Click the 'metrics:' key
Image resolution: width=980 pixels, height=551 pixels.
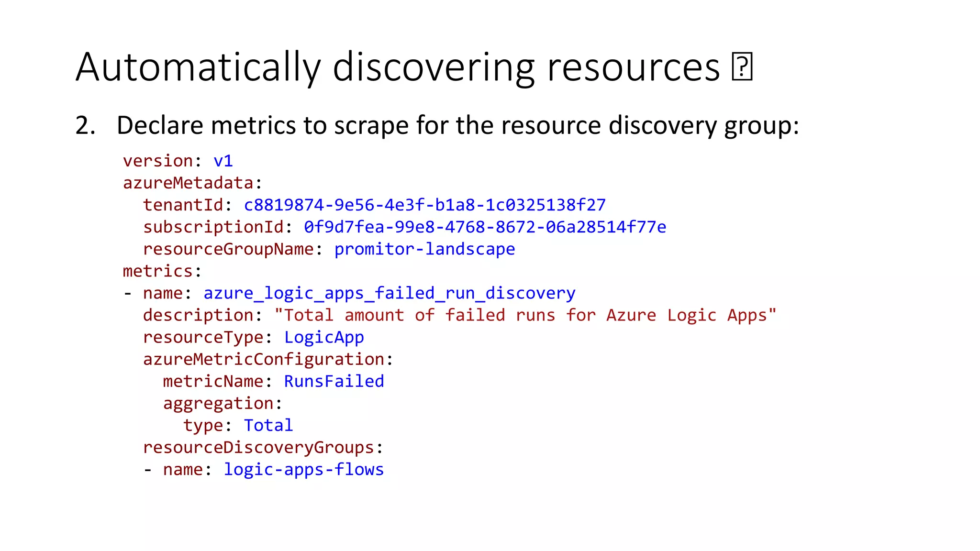pyautogui.click(x=163, y=271)
